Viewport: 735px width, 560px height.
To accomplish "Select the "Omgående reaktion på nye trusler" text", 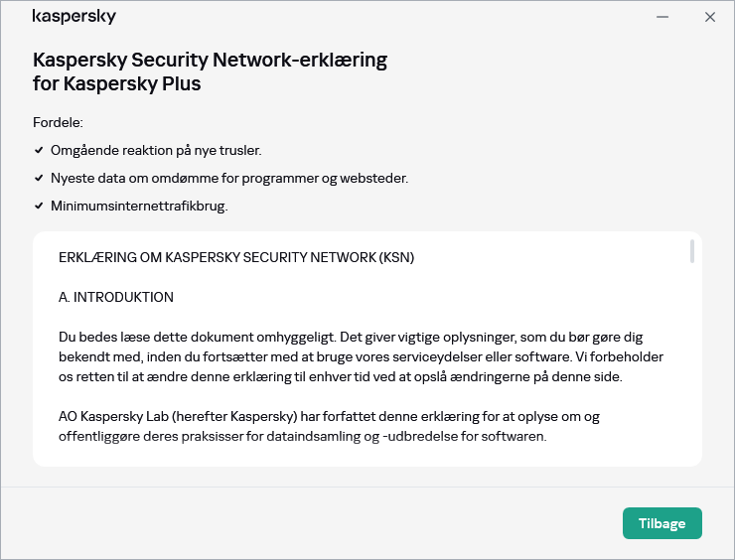I will 156,150.
